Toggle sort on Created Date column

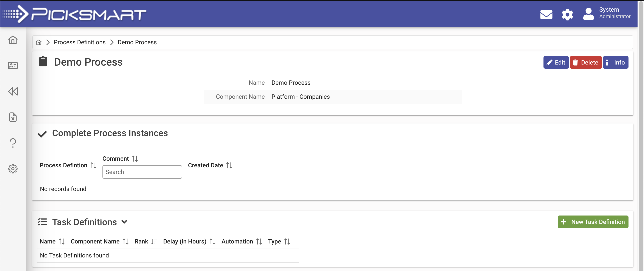click(x=229, y=165)
